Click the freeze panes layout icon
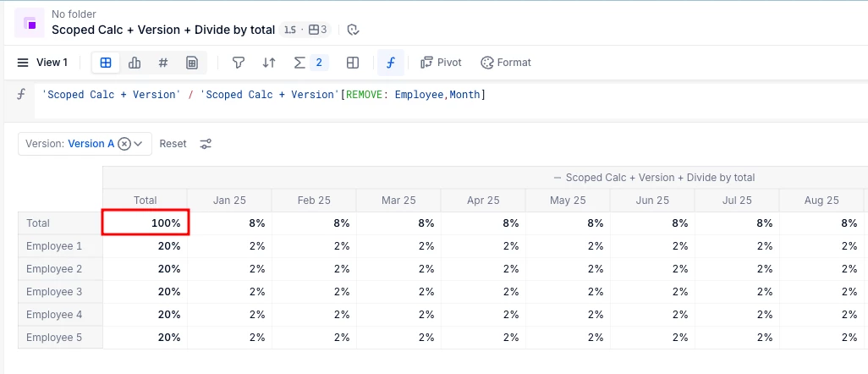The width and height of the screenshot is (868, 374). [x=353, y=63]
